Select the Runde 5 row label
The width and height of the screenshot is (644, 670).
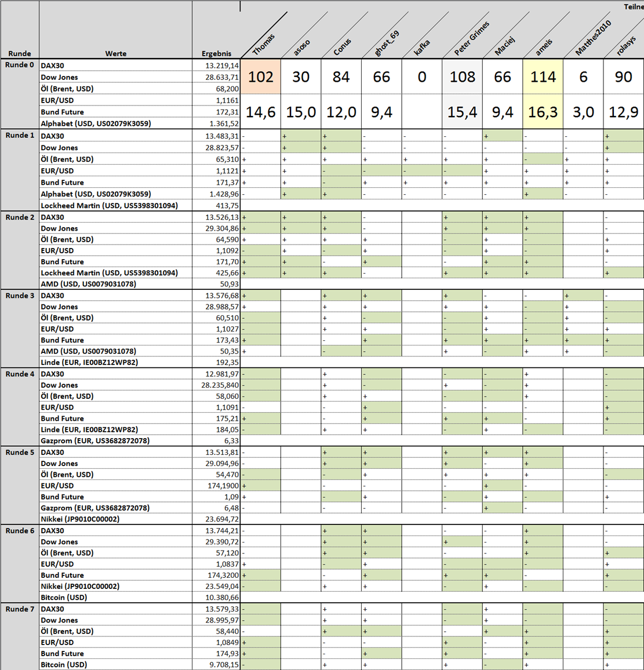tap(20, 452)
